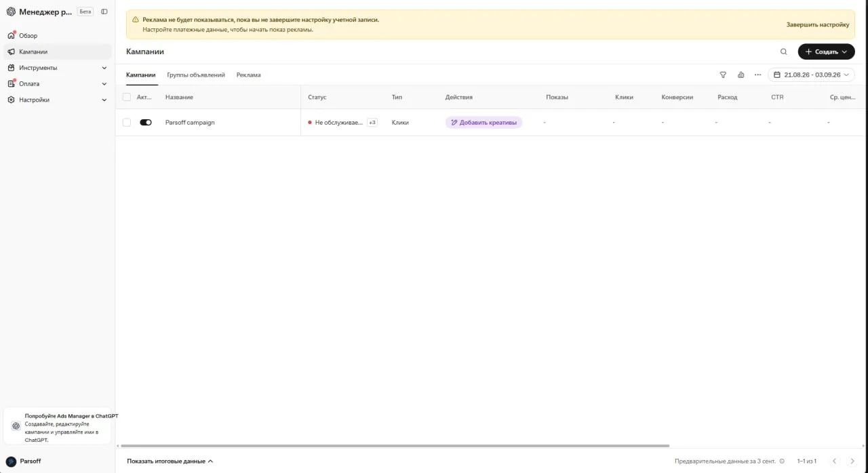
Task: Click the Акт... column header
Action: coord(144,97)
